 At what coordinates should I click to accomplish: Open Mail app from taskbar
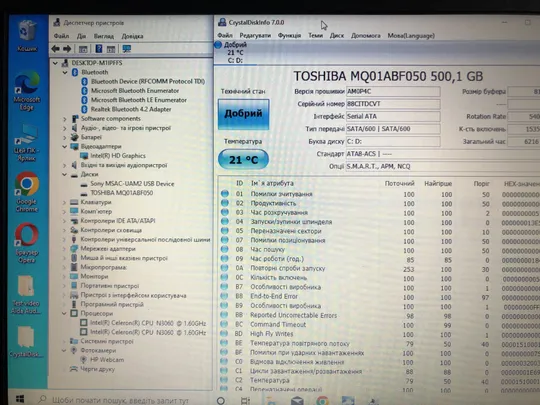pyautogui.click(x=297, y=401)
